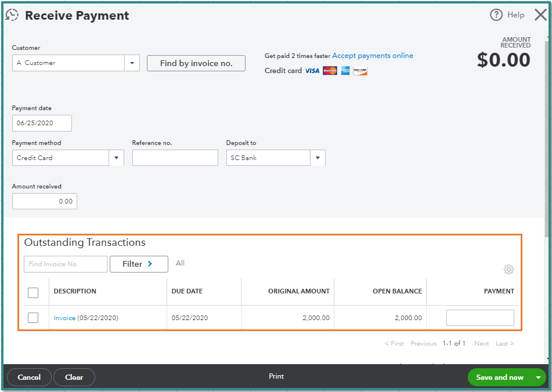Select the Invoice row checkbox

click(x=33, y=317)
